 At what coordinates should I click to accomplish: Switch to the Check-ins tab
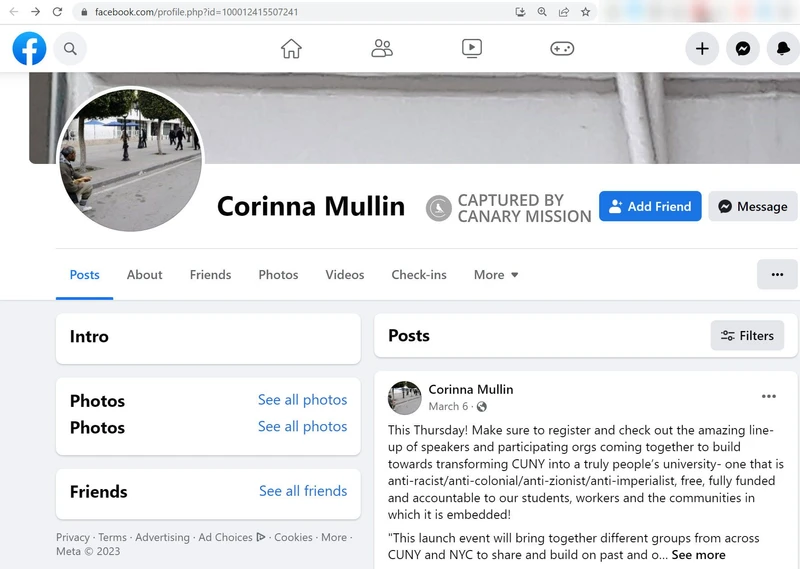(419, 275)
